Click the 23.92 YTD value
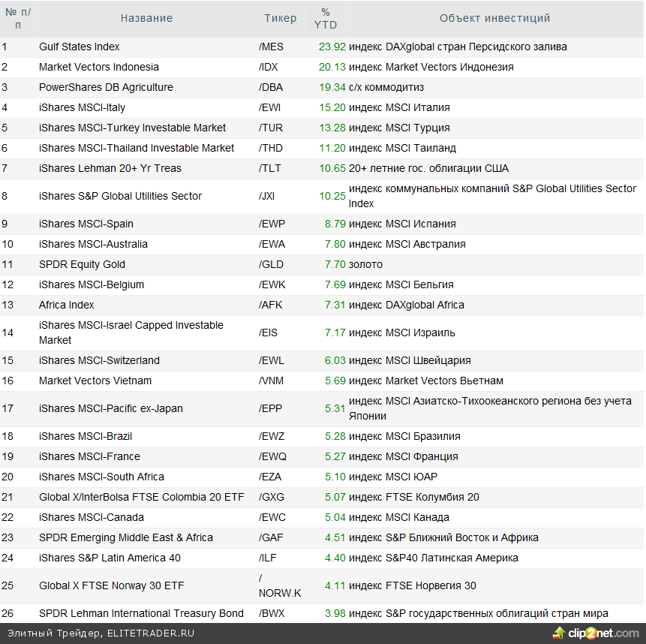Screen dimensions: 646x644 [332, 47]
